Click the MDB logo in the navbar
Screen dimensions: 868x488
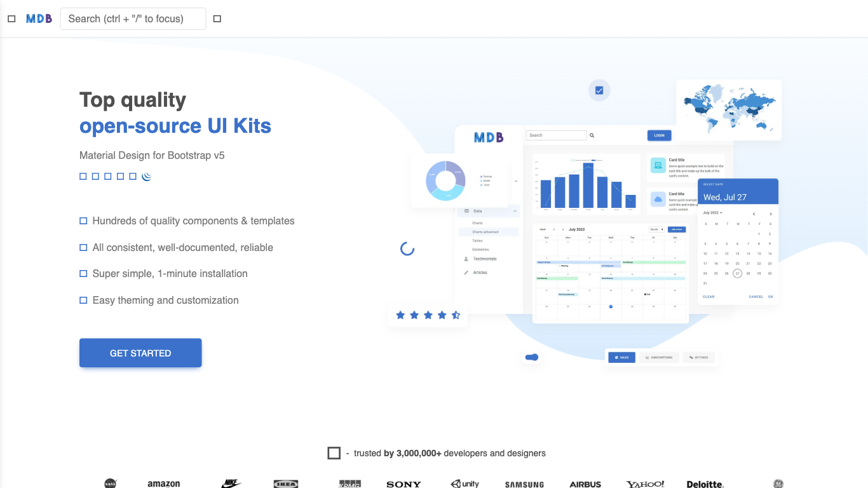click(39, 19)
